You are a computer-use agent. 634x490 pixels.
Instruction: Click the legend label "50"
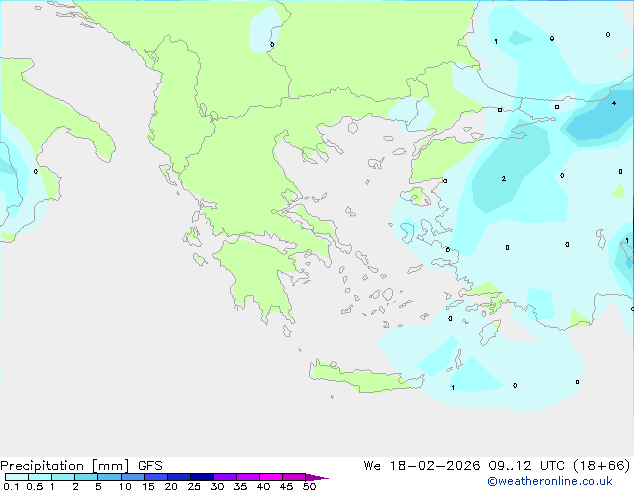(309, 486)
